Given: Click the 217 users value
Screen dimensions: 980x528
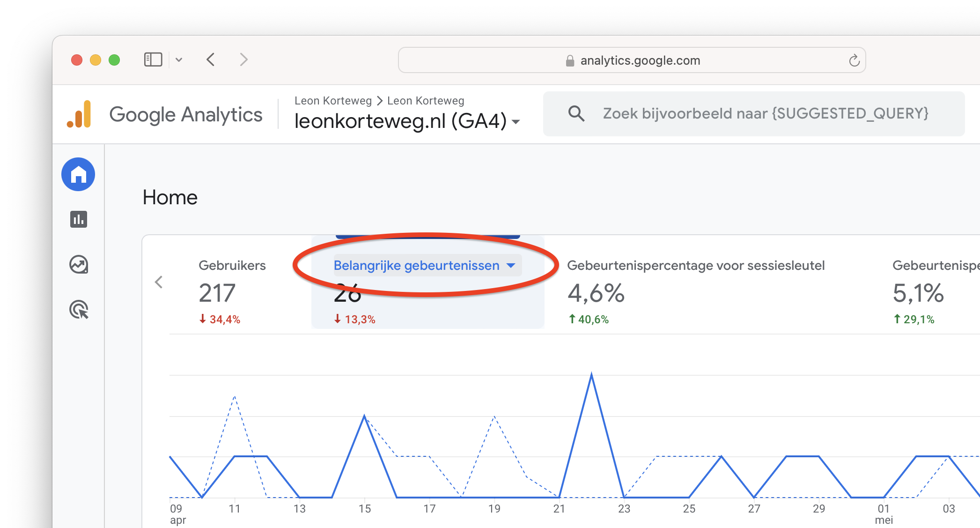Looking at the screenshot, I should 217,293.
